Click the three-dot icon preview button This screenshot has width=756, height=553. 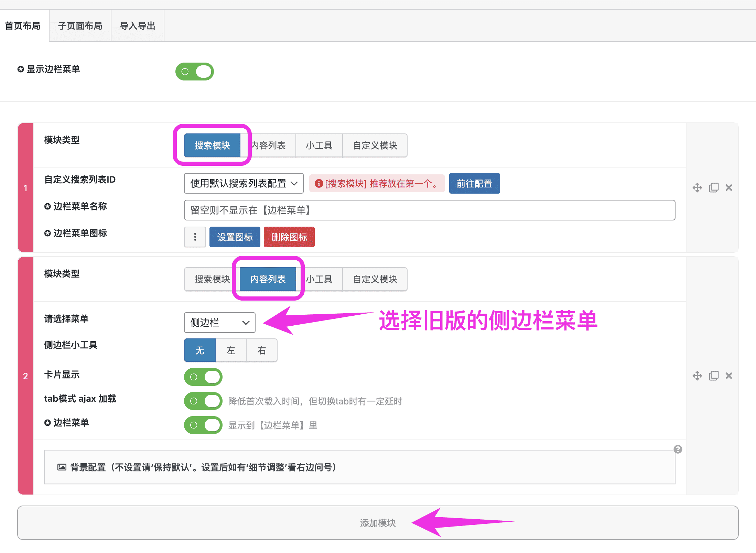tap(195, 237)
